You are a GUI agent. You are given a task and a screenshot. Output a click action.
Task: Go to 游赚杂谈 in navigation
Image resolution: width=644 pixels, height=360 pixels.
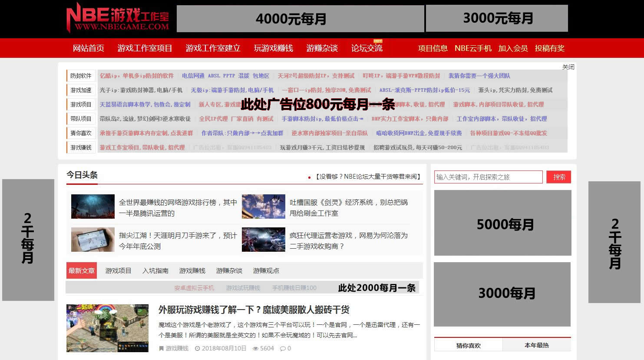[322, 48]
